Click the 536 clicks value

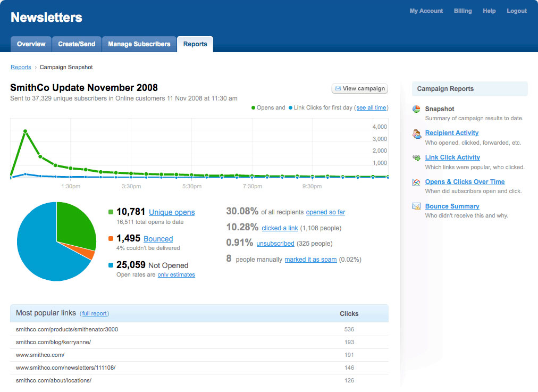(x=349, y=330)
